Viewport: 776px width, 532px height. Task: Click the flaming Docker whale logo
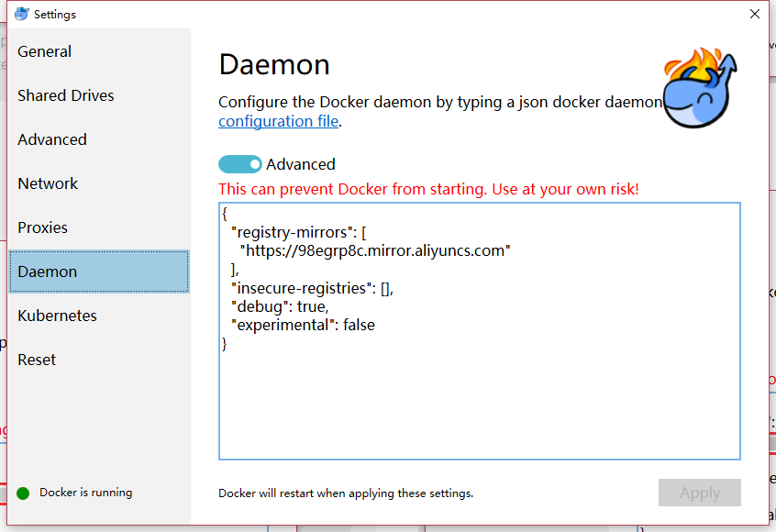pyautogui.click(x=700, y=87)
